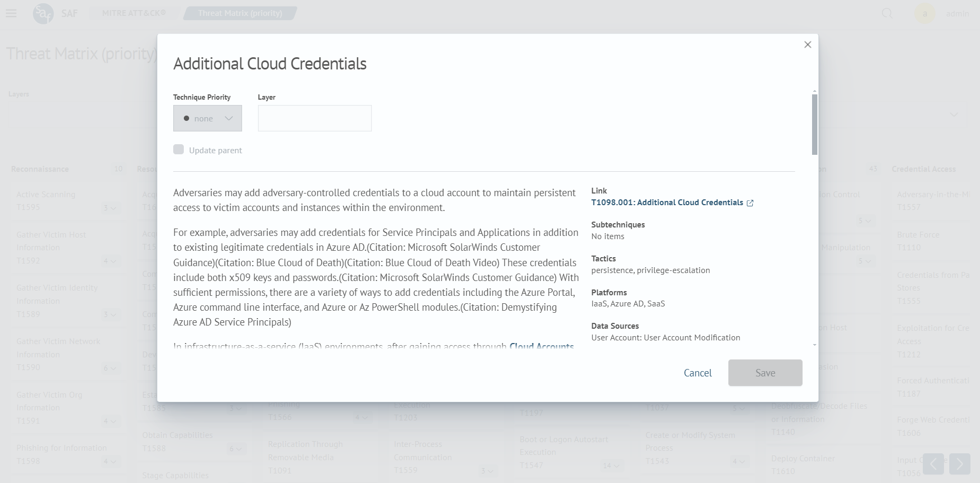Select the Create or Modify System Process card
The width and height of the screenshot is (980, 483).
click(x=698, y=448)
